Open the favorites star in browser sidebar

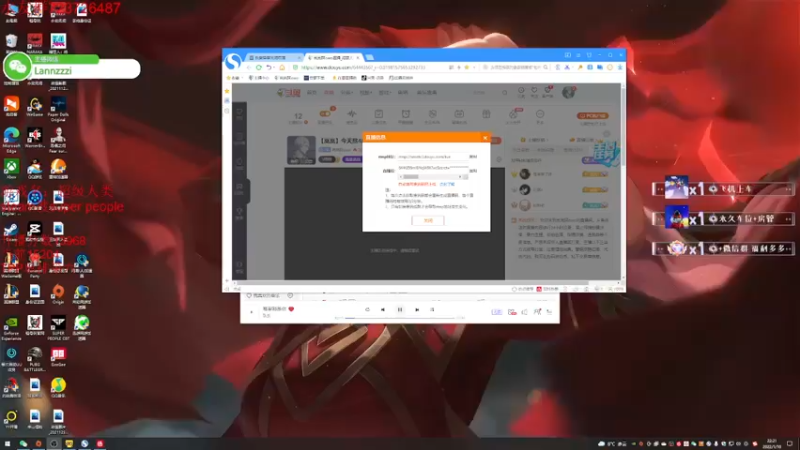click(227, 91)
